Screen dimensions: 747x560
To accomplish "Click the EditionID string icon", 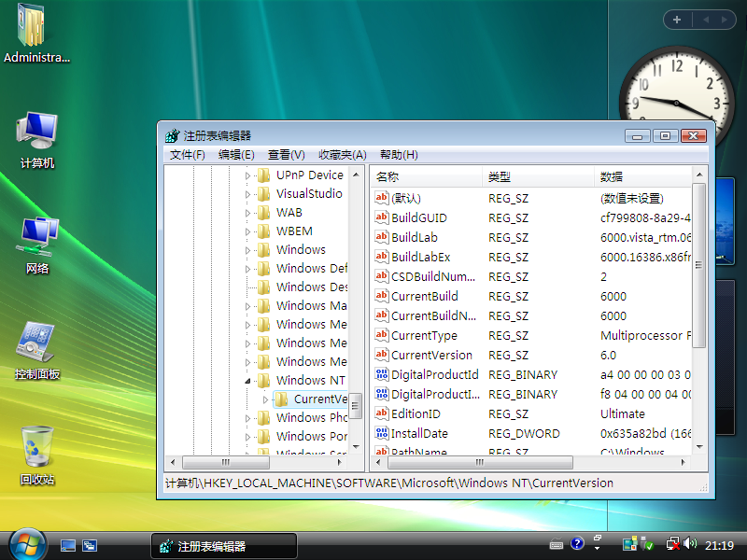I will (382, 413).
